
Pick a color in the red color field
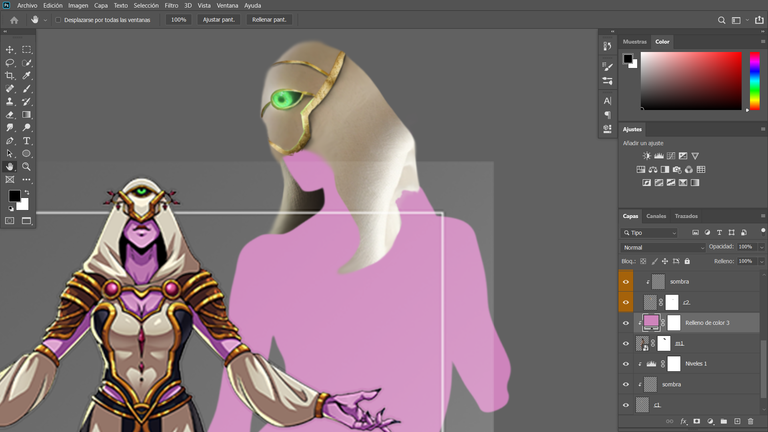[x=691, y=81]
